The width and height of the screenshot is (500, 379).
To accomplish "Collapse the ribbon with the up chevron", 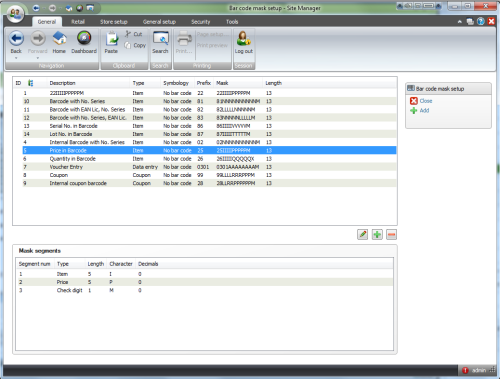I will [x=460, y=22].
